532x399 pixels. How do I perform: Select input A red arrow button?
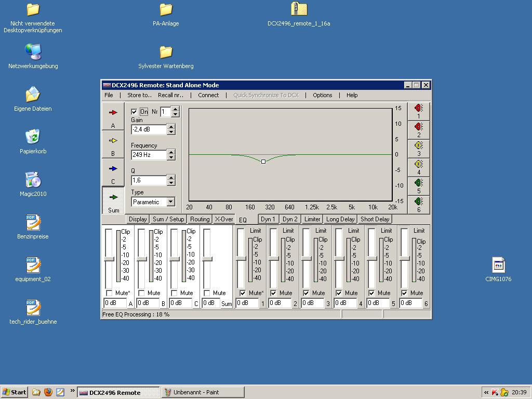pyautogui.click(x=113, y=116)
